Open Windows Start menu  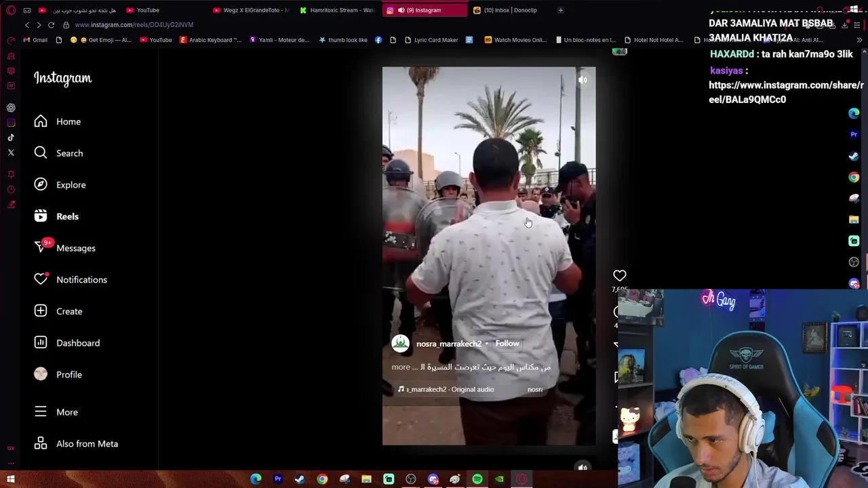[11, 480]
